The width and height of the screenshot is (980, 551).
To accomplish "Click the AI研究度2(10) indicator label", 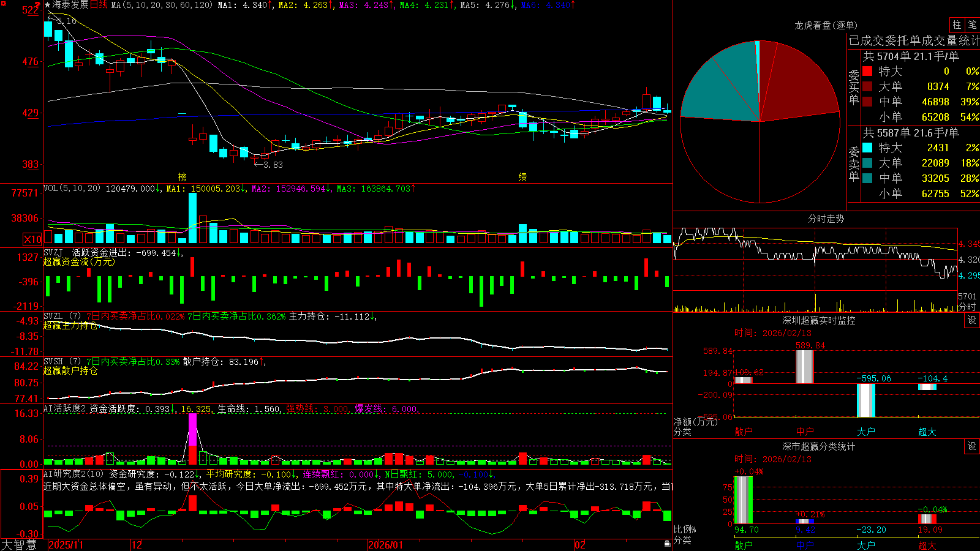I will [x=73, y=474].
